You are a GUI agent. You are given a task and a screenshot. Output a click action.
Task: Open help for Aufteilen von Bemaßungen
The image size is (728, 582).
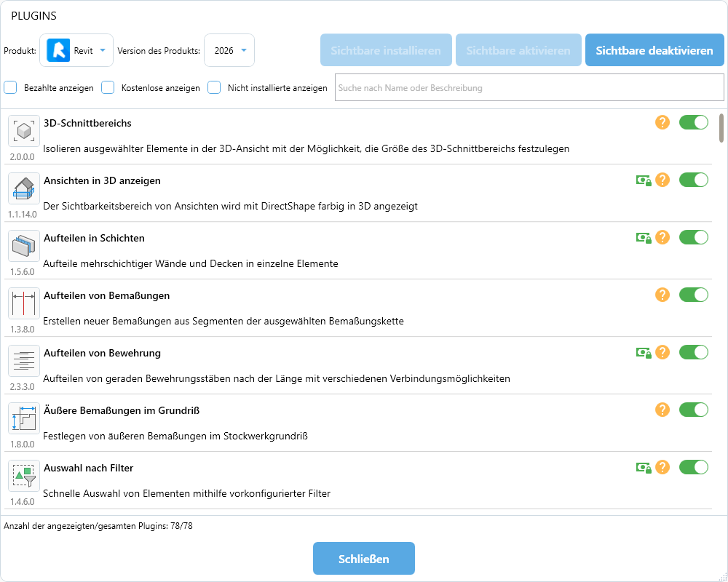coord(662,295)
